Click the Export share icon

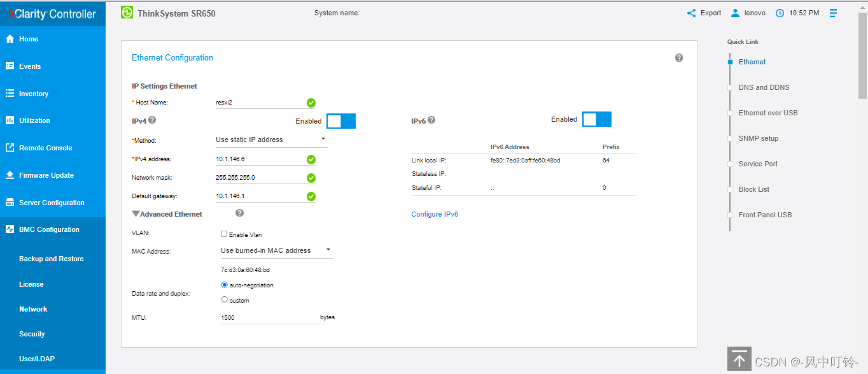coord(691,13)
